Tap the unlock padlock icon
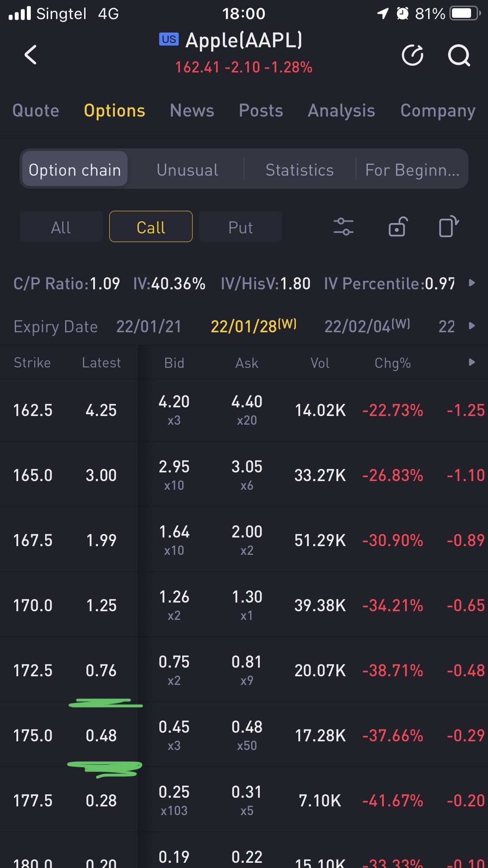Image resolution: width=488 pixels, height=868 pixels. pos(398,227)
